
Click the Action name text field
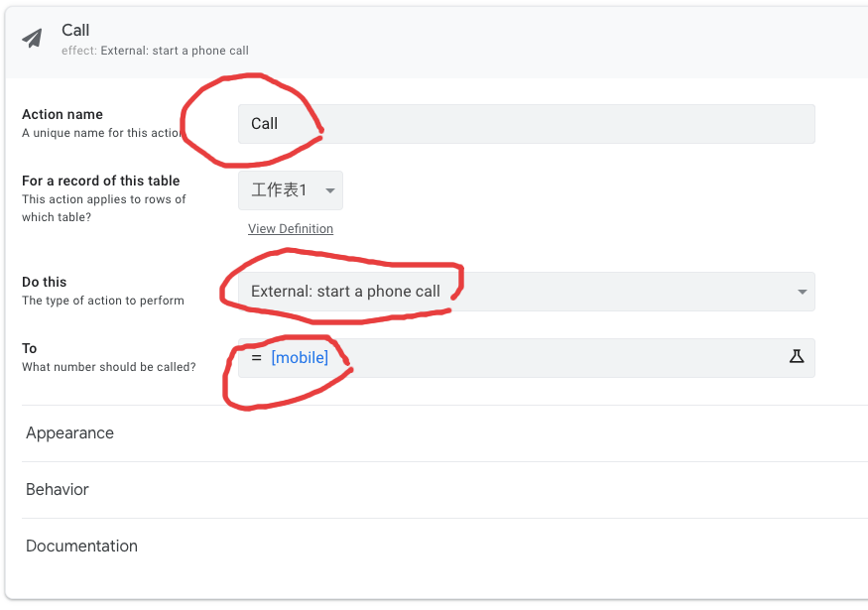pyautogui.click(x=526, y=124)
